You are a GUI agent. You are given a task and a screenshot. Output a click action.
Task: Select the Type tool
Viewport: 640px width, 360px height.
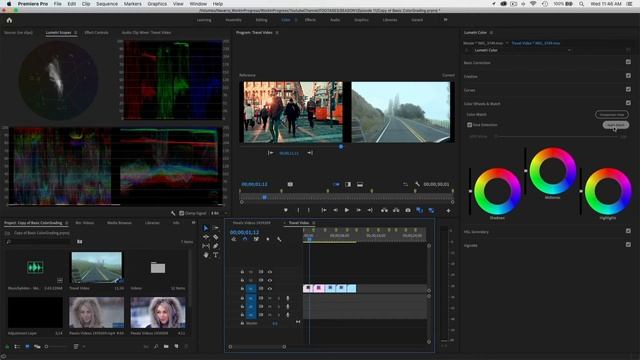[x=216, y=255]
